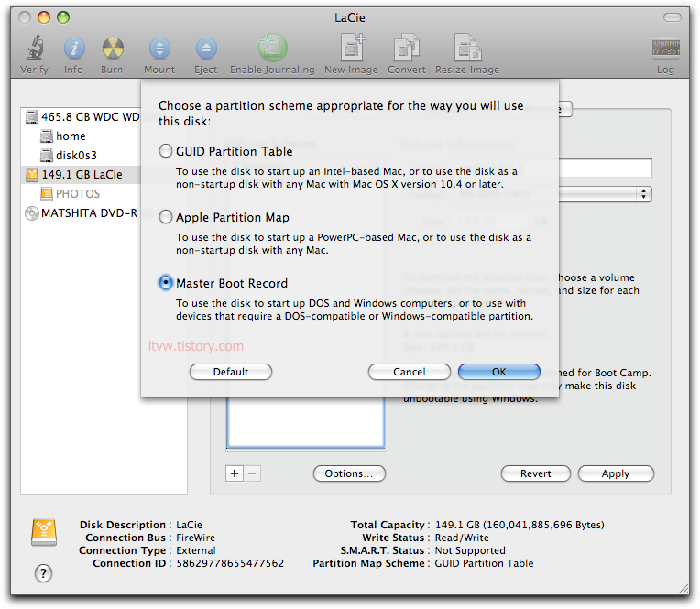Click the Total Capacity value text
Viewport: 700px width, 609px height.
(x=520, y=525)
